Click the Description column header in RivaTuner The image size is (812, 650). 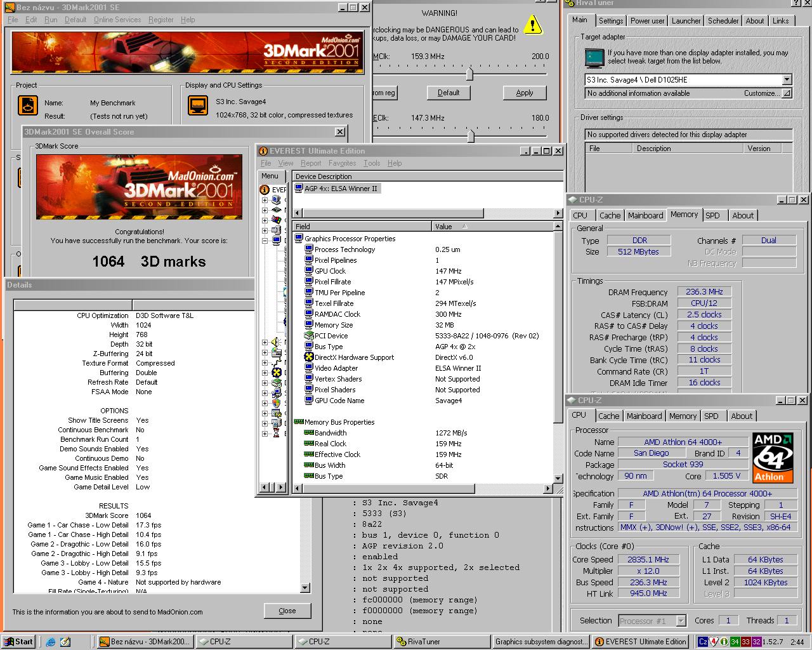[x=688, y=149]
